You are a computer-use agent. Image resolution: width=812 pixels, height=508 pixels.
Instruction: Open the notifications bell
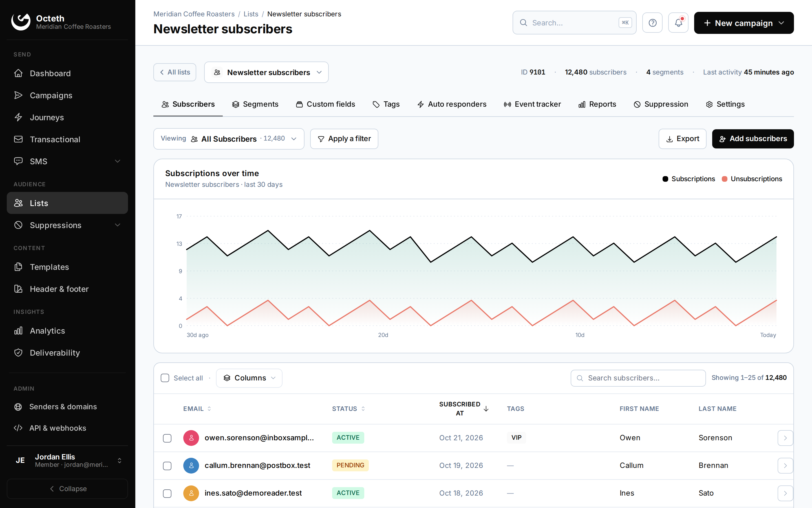678,23
